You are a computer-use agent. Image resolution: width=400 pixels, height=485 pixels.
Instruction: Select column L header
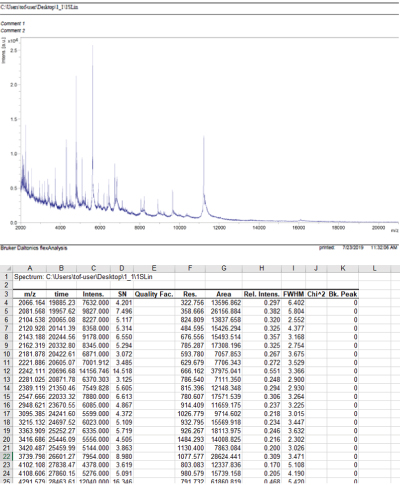click(374, 269)
